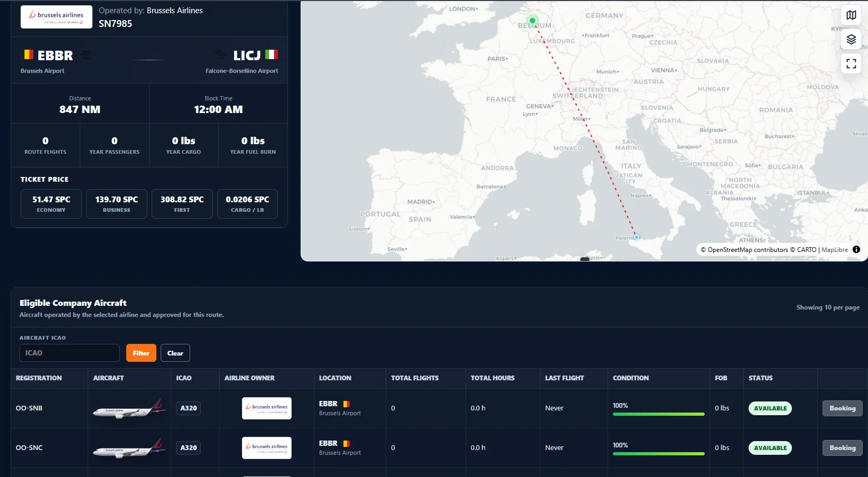Click the Status column header
Viewport: 868px width, 477px height.
click(x=761, y=378)
